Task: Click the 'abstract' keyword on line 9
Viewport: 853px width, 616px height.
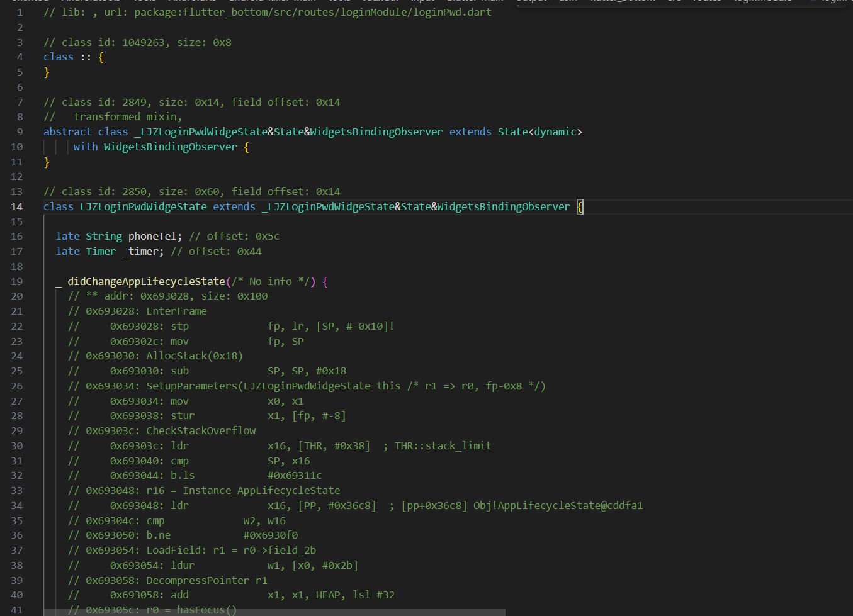Action: tap(67, 132)
